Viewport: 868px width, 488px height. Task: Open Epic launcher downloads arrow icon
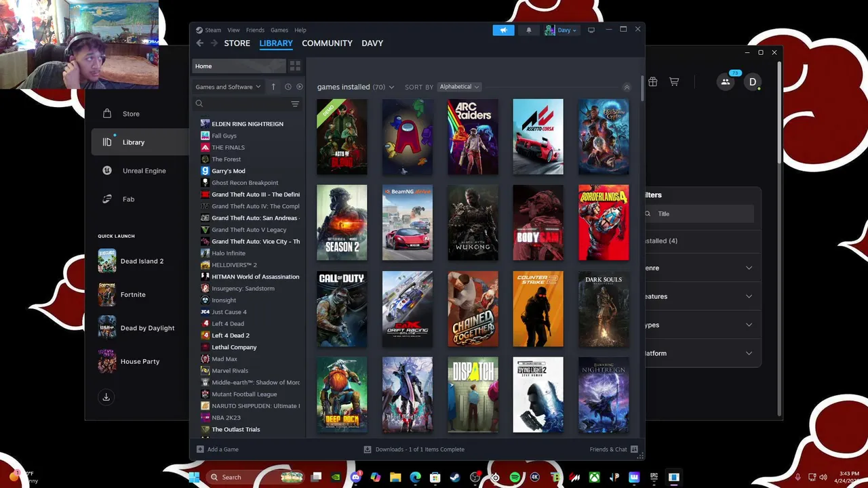coord(106,397)
